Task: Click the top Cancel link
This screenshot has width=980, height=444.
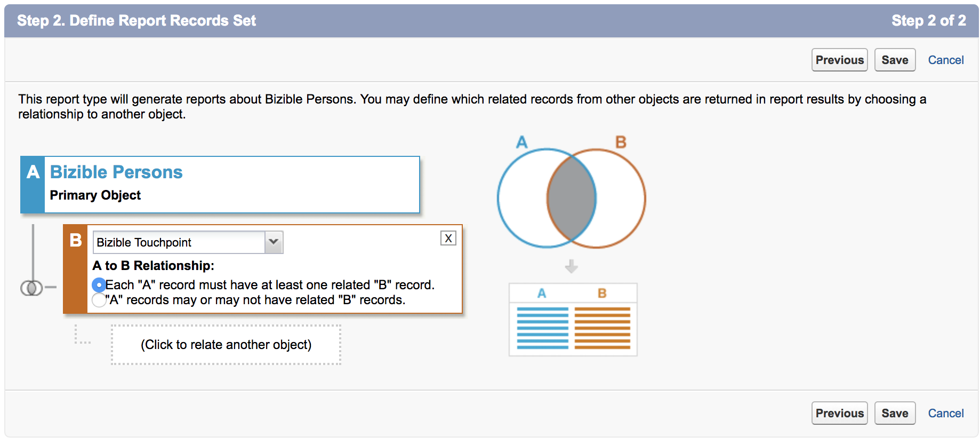Action: tap(946, 60)
